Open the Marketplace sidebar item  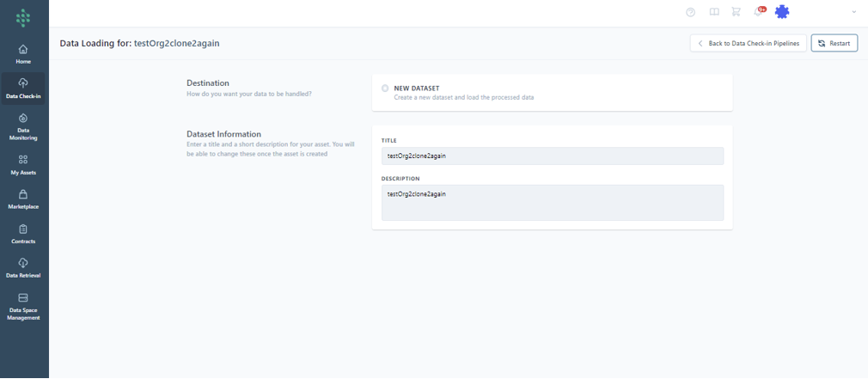(x=23, y=199)
